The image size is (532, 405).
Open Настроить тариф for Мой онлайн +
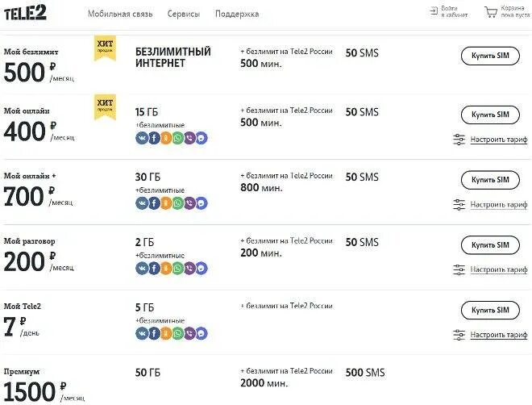tap(499, 204)
